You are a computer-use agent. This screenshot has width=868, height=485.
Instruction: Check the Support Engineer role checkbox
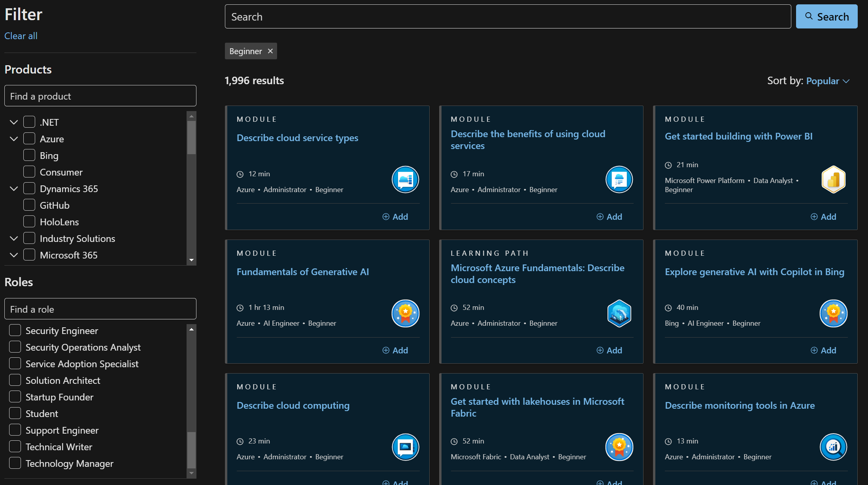[x=15, y=430]
